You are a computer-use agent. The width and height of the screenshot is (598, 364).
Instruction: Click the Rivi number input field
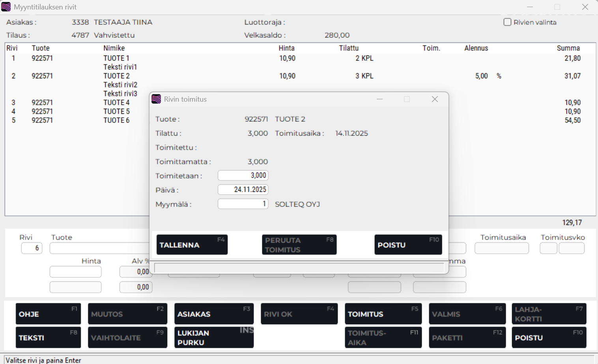(32, 248)
